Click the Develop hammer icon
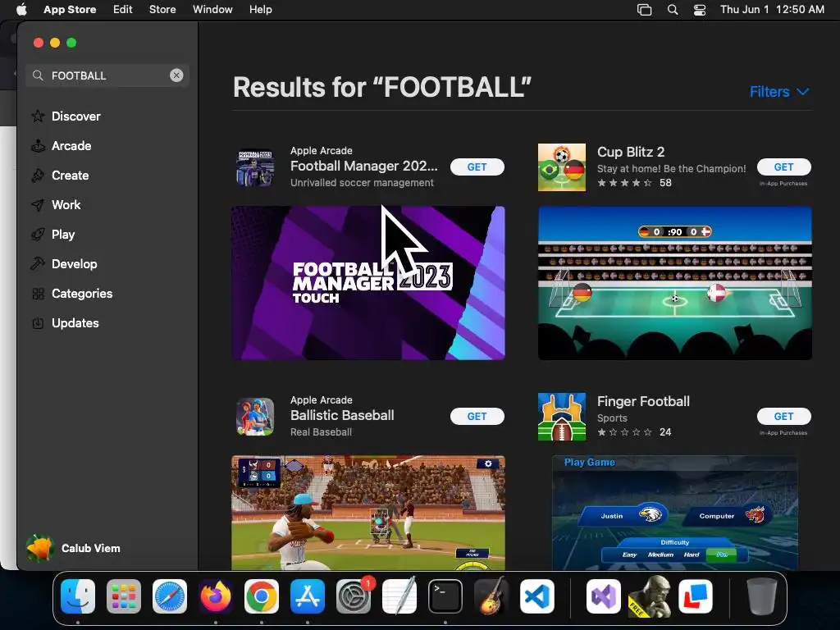840x630 pixels. tap(38, 263)
